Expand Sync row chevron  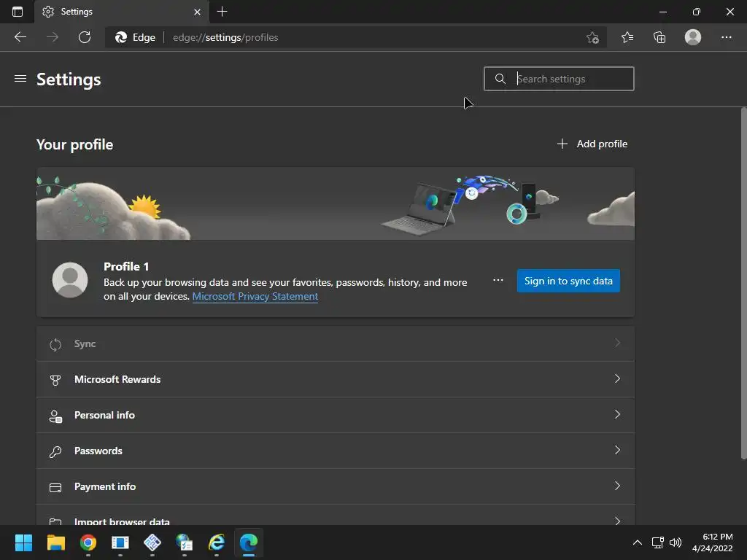pyautogui.click(x=617, y=343)
